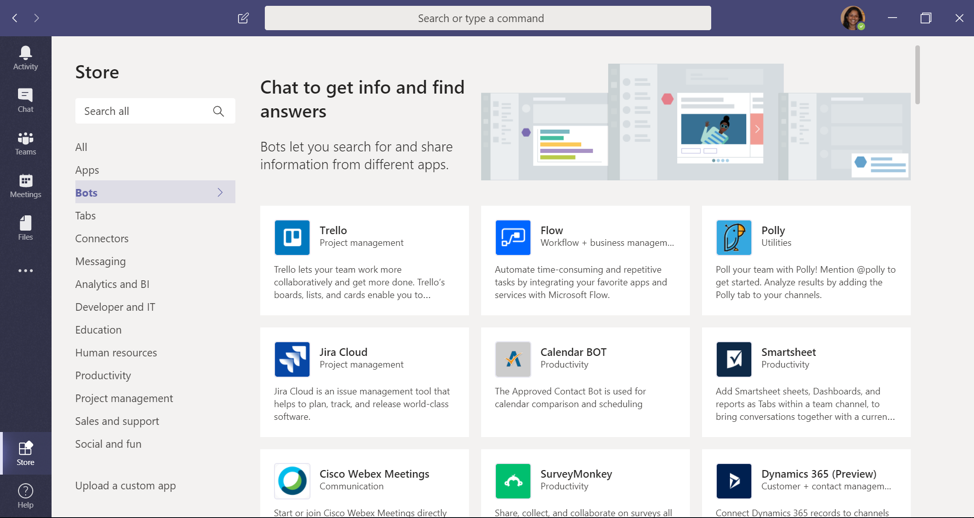Open the Jira Cloud app title
This screenshot has height=518, width=974.
344,352
